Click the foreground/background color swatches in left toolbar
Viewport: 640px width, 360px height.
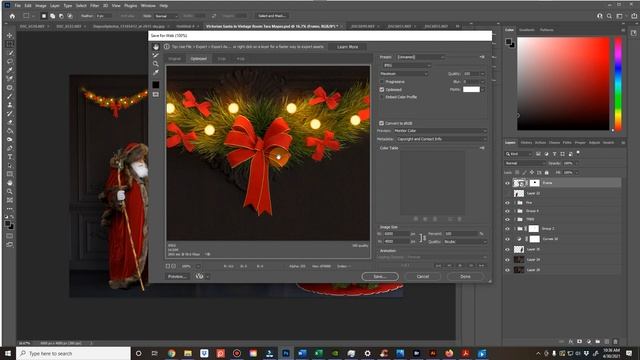pos(9,225)
